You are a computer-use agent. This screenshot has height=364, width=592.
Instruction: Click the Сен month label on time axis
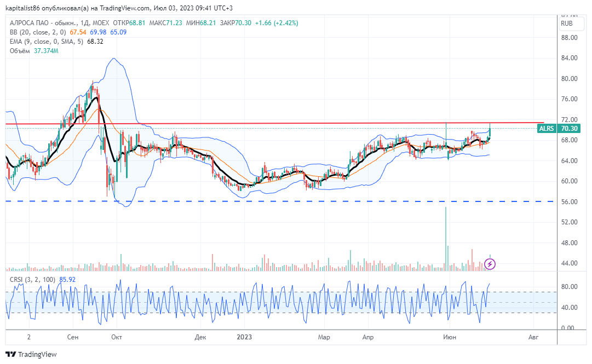[x=72, y=337]
